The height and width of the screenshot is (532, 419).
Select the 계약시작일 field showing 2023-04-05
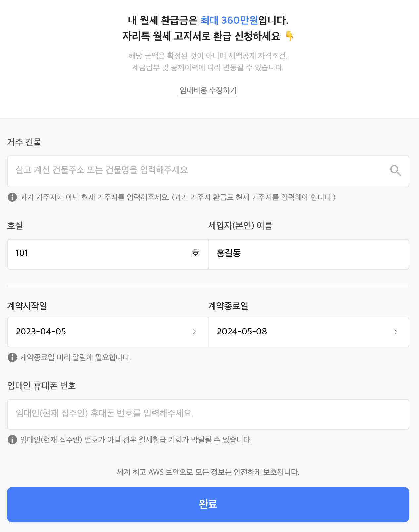coord(99,332)
